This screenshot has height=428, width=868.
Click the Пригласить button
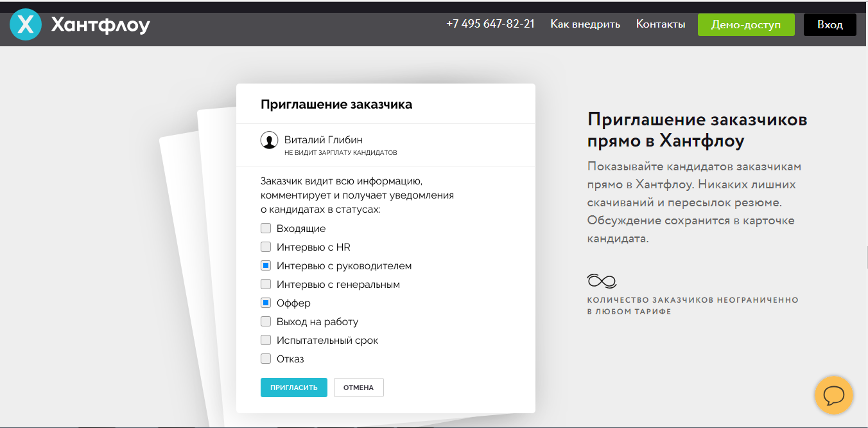point(294,388)
